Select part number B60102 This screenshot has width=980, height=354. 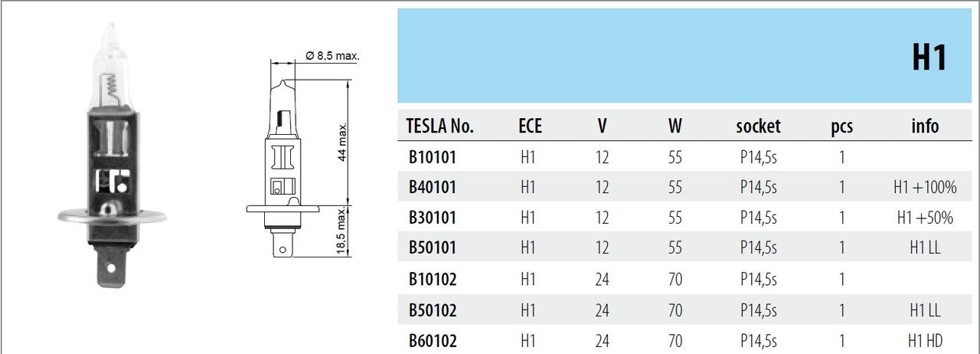[x=433, y=340]
